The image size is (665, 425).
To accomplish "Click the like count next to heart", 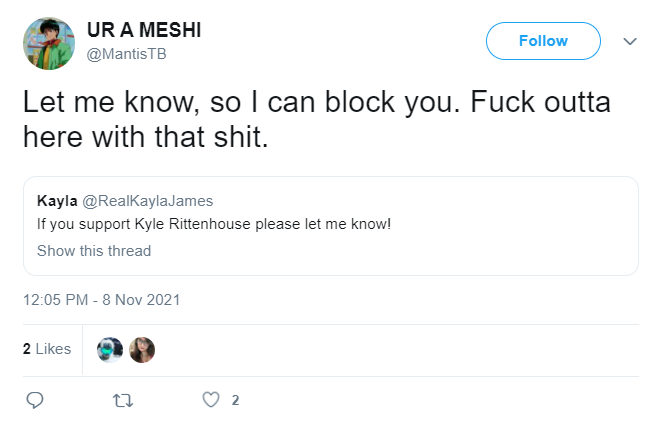I will click(235, 400).
